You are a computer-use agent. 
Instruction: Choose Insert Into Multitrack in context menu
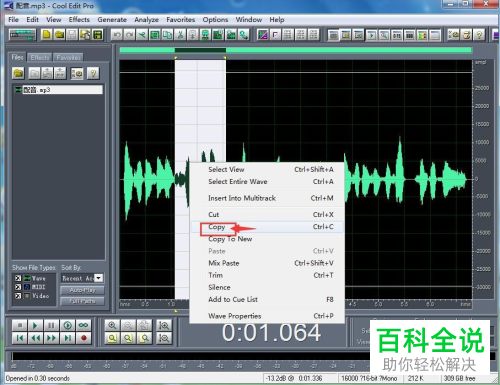[267, 198]
